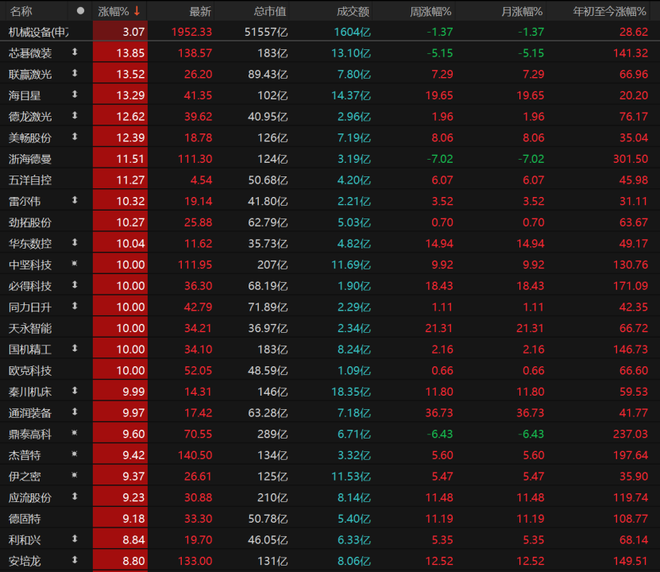The width and height of the screenshot is (660, 572).
Task: Open the stock 浙海德曼
Action: tap(30, 159)
